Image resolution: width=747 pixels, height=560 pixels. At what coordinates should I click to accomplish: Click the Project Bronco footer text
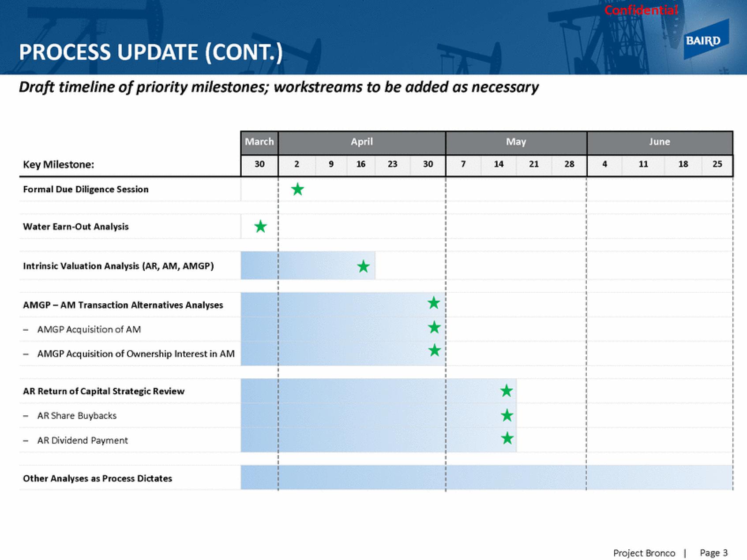coord(644,553)
